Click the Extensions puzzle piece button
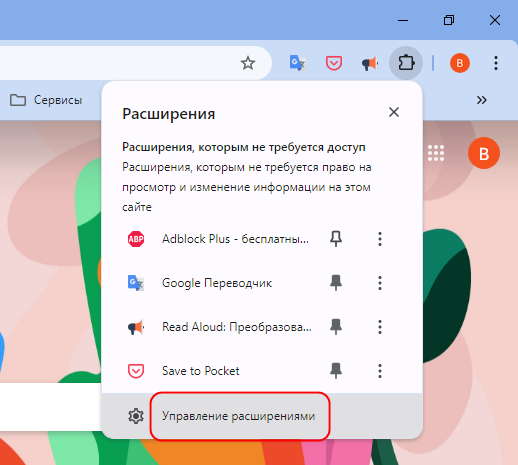 point(406,63)
